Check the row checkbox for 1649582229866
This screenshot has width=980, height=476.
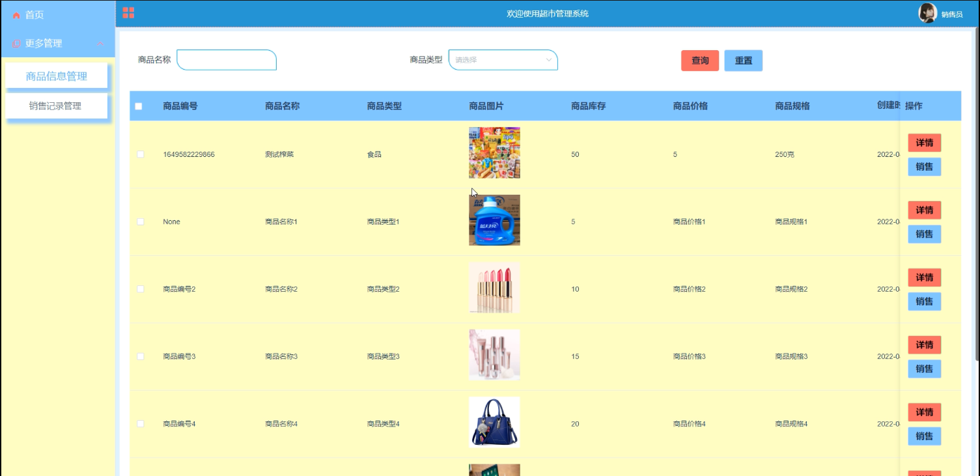click(x=141, y=154)
